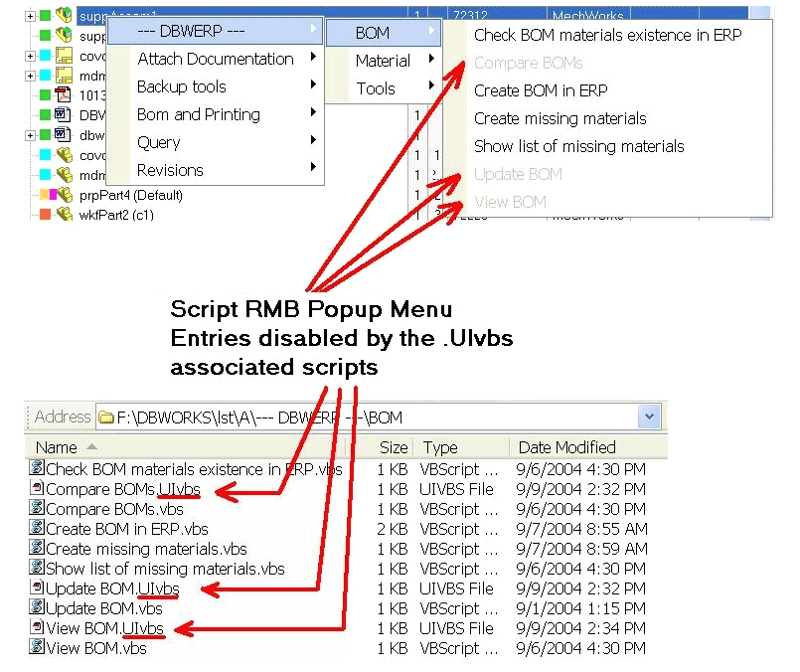
Task: Click the orange status square beside wkfPart2
Action: point(46,215)
